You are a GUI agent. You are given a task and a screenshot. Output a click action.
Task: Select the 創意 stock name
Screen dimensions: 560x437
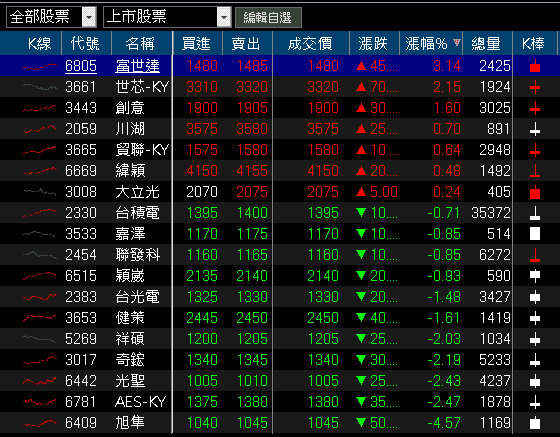(x=130, y=108)
